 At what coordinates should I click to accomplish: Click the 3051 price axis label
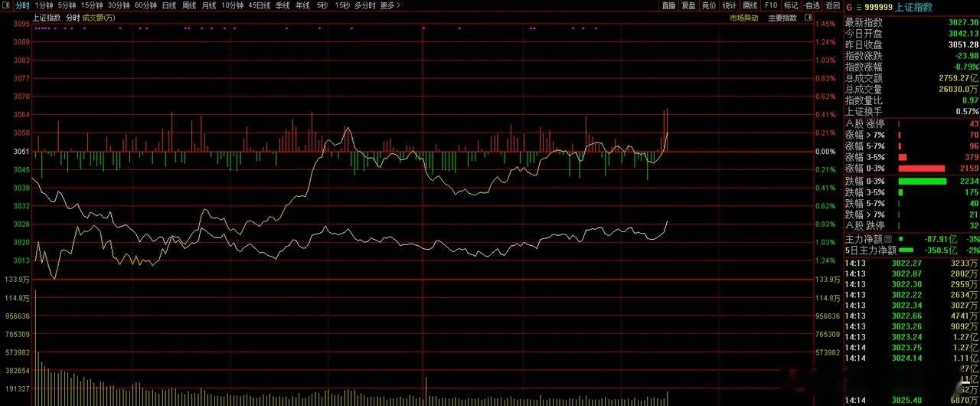tap(21, 151)
